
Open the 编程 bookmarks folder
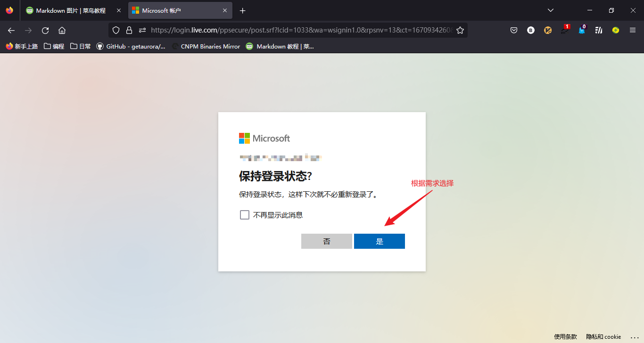[54, 46]
